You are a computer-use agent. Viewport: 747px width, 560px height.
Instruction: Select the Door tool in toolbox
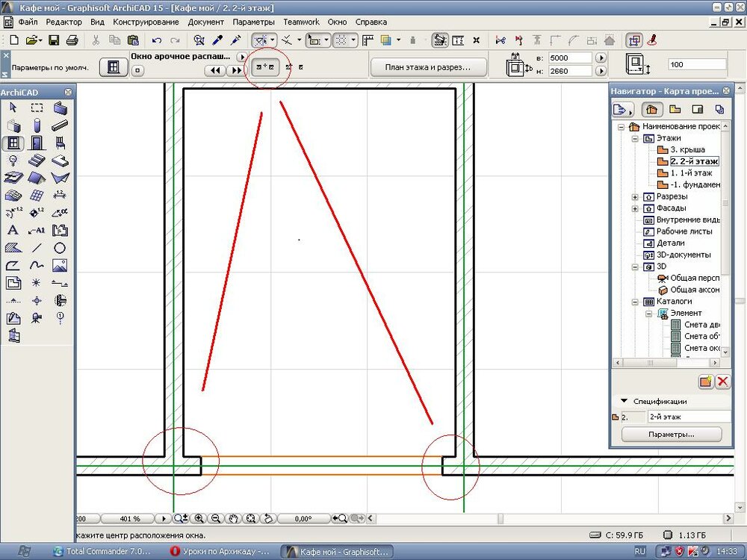[x=37, y=143]
